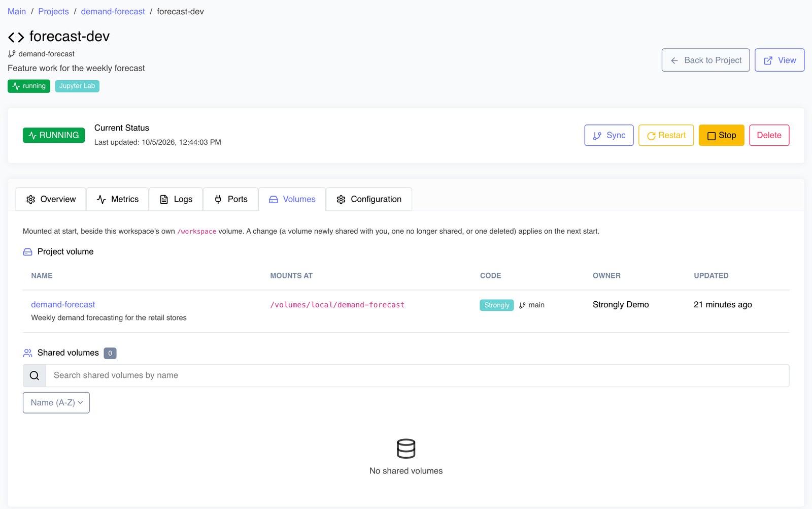Click the /volumes/local/demand-forecast mount path

point(337,305)
